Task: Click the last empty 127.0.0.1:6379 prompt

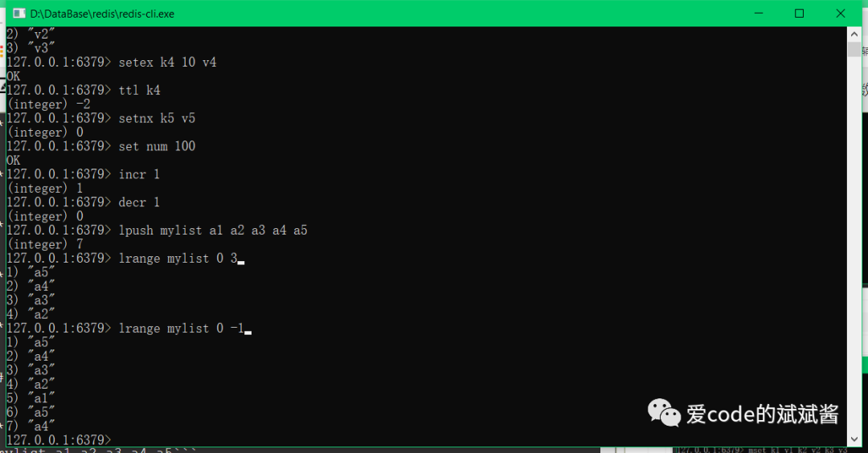Action: pos(59,439)
